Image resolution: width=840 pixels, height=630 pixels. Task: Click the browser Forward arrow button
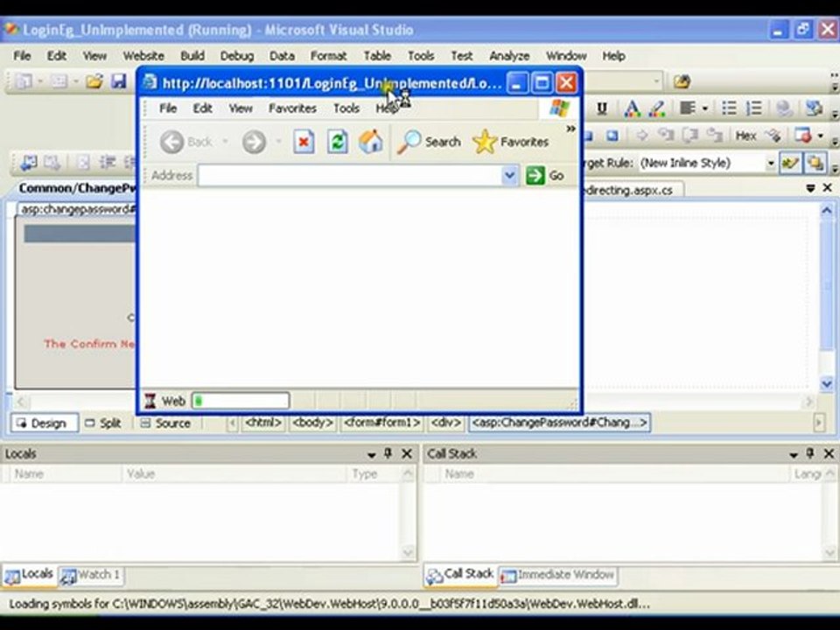[254, 142]
